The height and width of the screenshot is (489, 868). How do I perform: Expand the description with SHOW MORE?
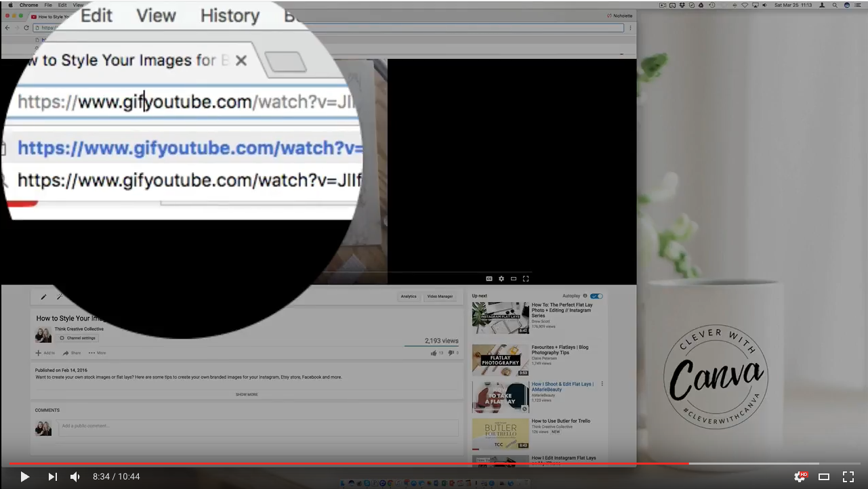tap(247, 394)
